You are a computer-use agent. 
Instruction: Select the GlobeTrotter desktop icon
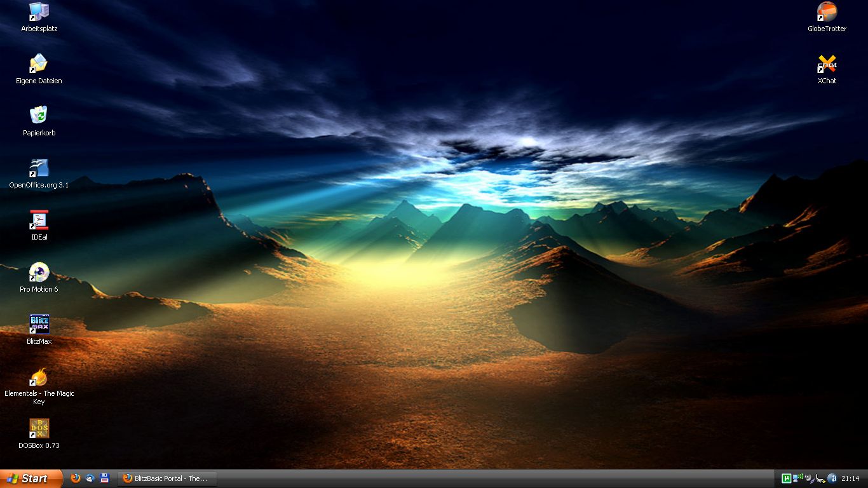point(827,11)
